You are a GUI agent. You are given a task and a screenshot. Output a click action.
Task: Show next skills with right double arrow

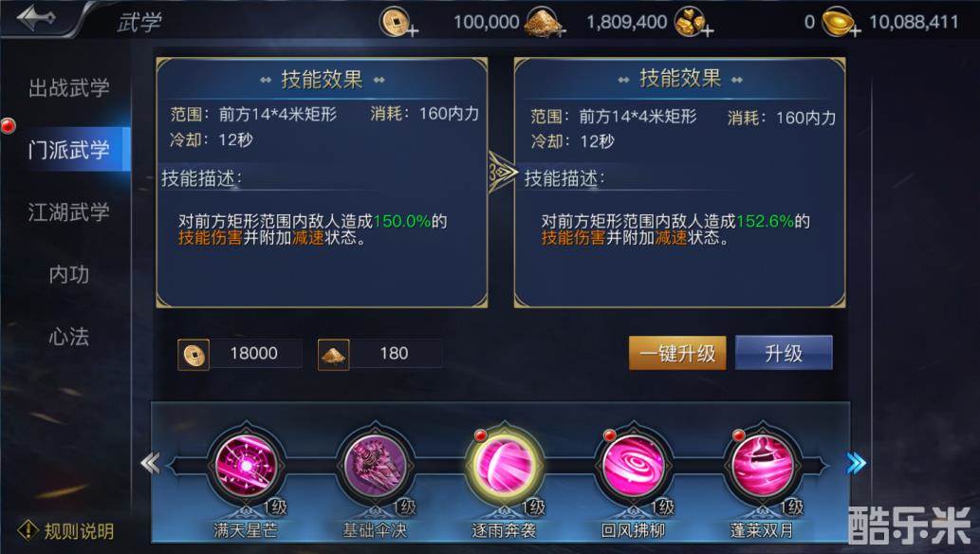pos(857,463)
